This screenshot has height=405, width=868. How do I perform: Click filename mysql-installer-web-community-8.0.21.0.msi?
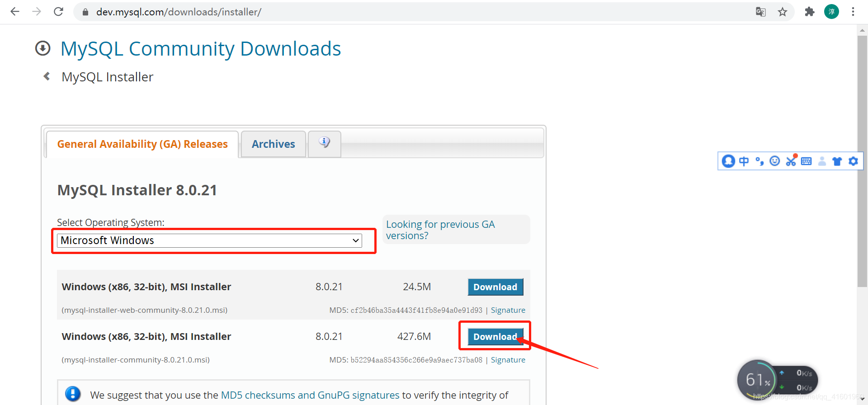(x=145, y=310)
